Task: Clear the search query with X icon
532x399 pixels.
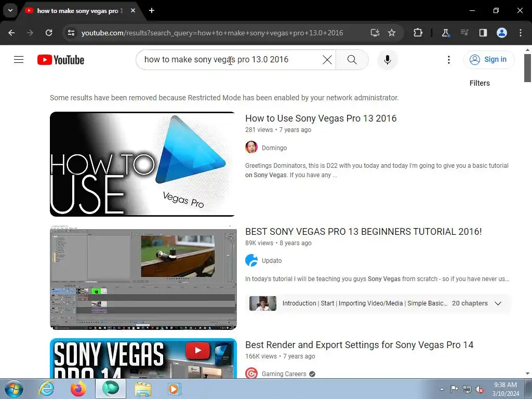Action: tap(327, 60)
